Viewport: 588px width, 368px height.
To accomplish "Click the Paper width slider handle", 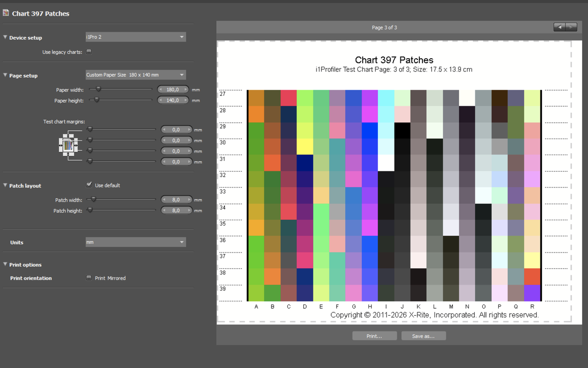I will (98, 89).
